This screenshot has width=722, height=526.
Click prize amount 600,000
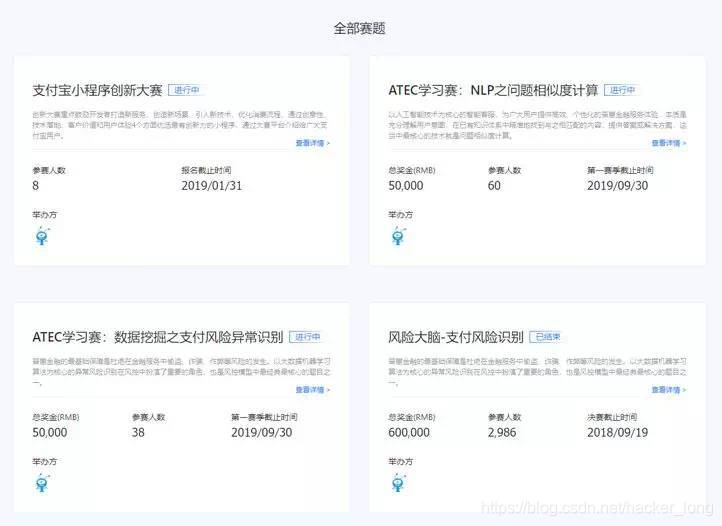tap(409, 432)
